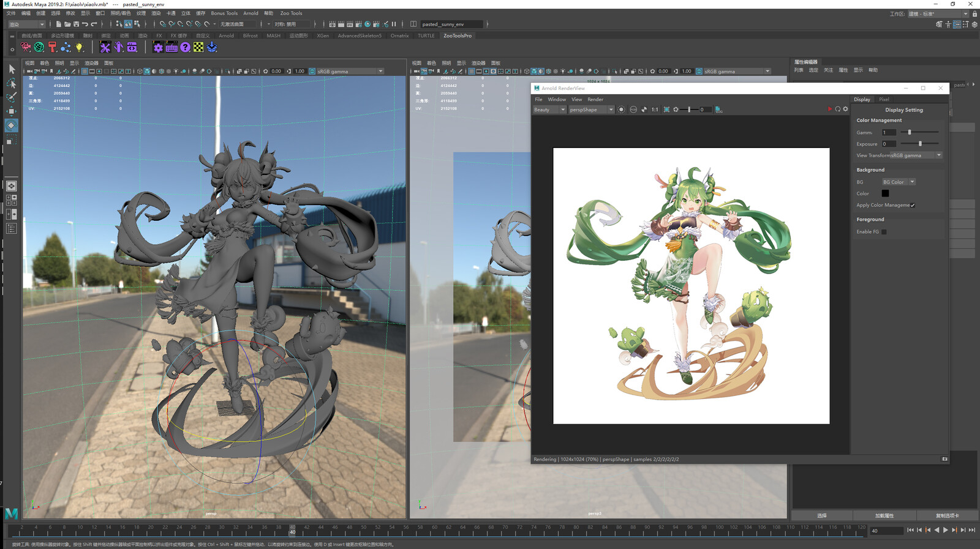The width and height of the screenshot is (980, 549).
Task: Click 1:1 actual size icon in RenderView
Action: [x=655, y=110]
